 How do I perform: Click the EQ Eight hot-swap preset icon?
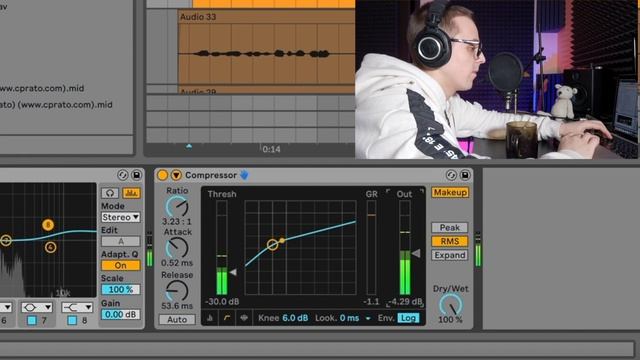point(122,175)
